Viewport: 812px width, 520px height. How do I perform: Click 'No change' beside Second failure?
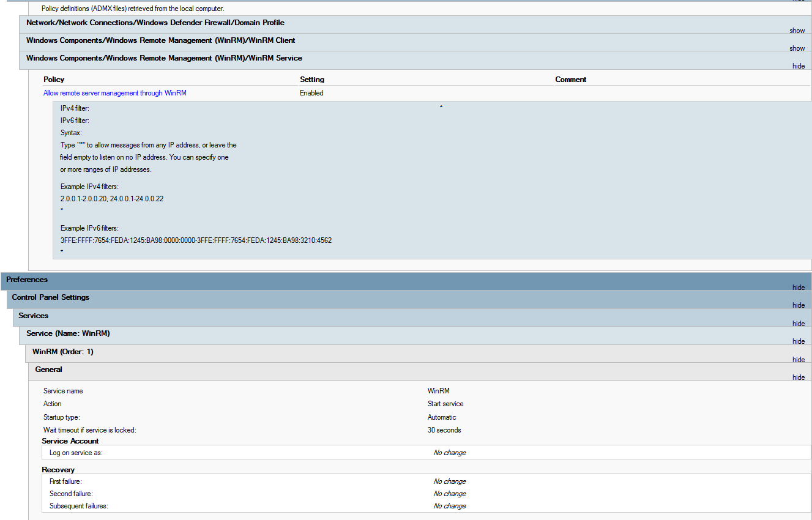450,494
